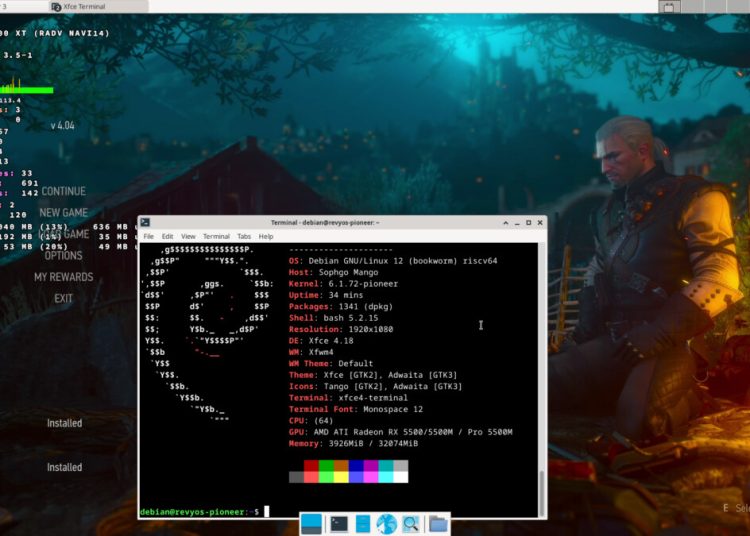Click the Show Desktop icon in the dock
The width and height of the screenshot is (750, 536).
click(311, 524)
